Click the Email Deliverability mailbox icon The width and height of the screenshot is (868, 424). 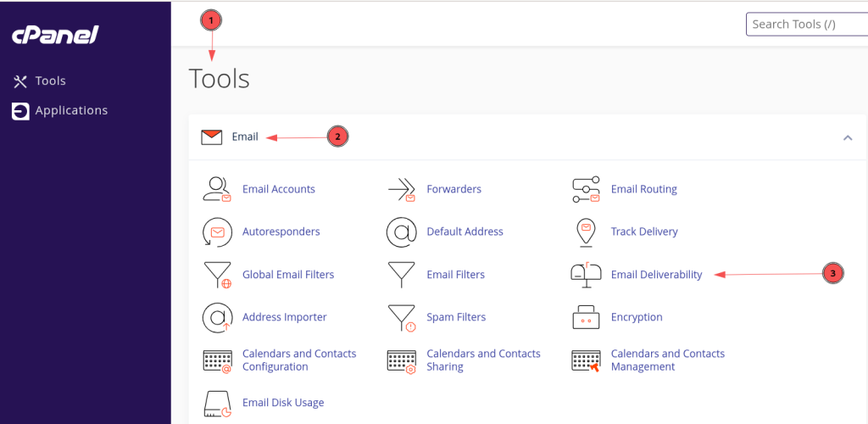click(586, 274)
